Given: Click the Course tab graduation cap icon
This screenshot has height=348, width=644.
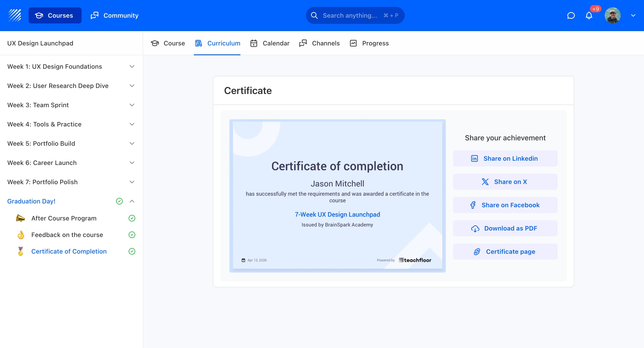Looking at the screenshot, I should tap(155, 43).
